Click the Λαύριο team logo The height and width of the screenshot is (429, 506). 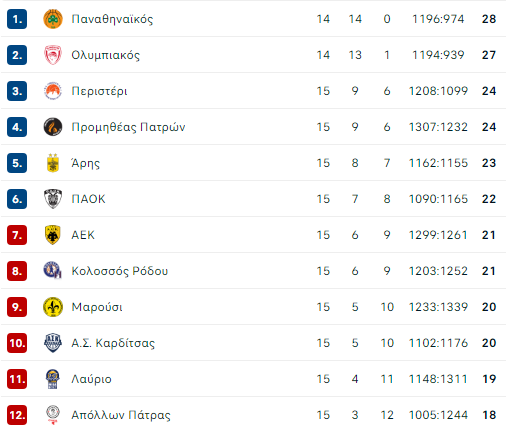click(53, 379)
